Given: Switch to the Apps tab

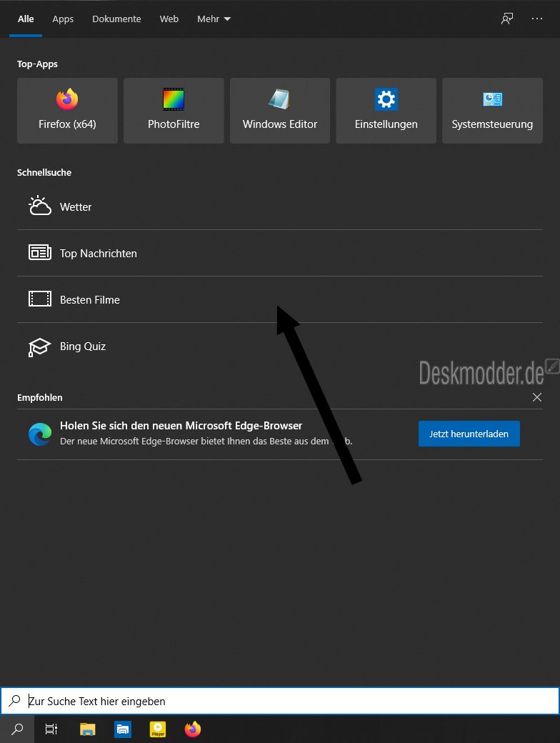Looking at the screenshot, I should 63,19.
